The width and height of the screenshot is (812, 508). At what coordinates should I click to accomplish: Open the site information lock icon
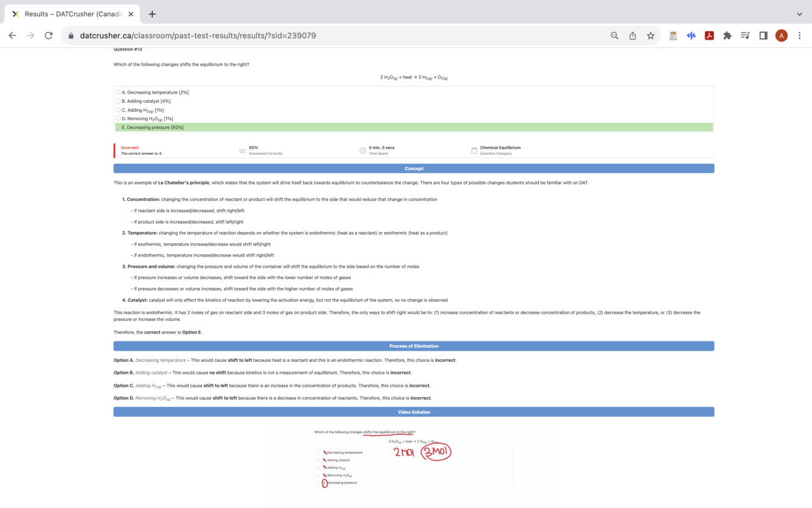coord(71,35)
